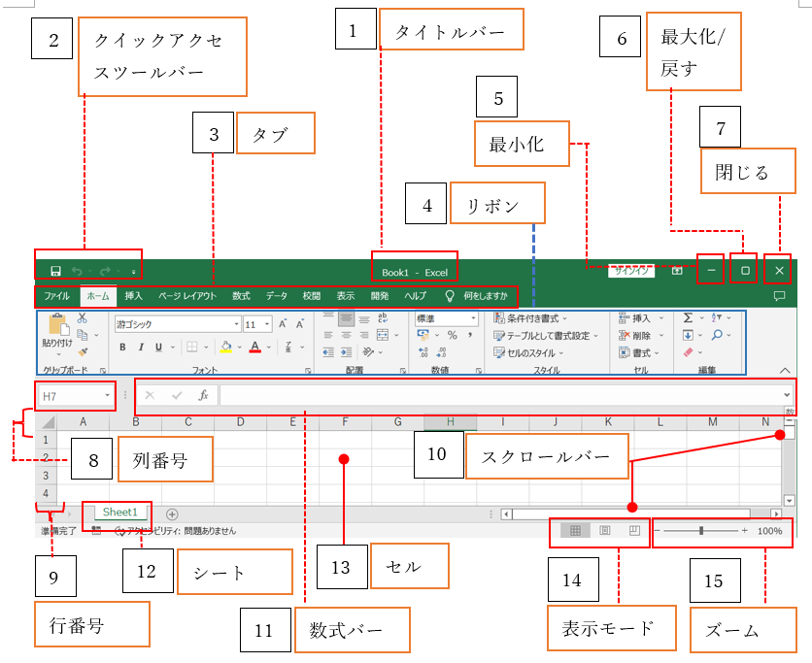Switch to Page Layout view in status bar
Viewport: 812px width, 663px height.
pos(604,531)
